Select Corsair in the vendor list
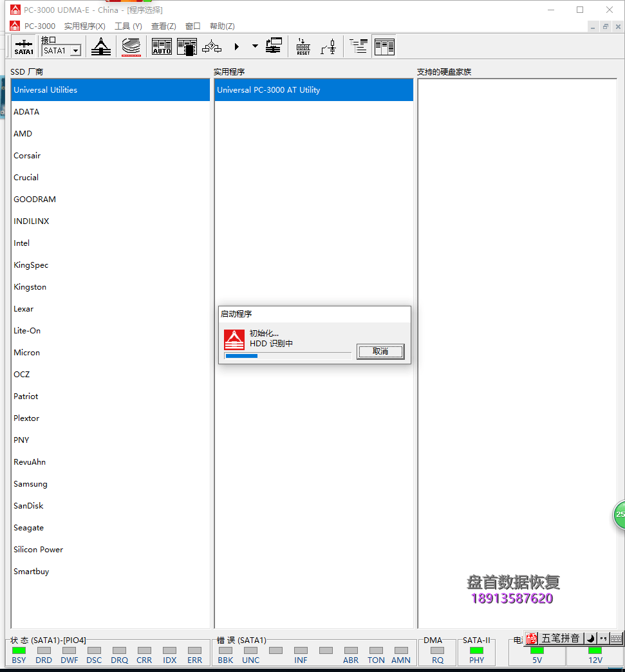 (111, 156)
